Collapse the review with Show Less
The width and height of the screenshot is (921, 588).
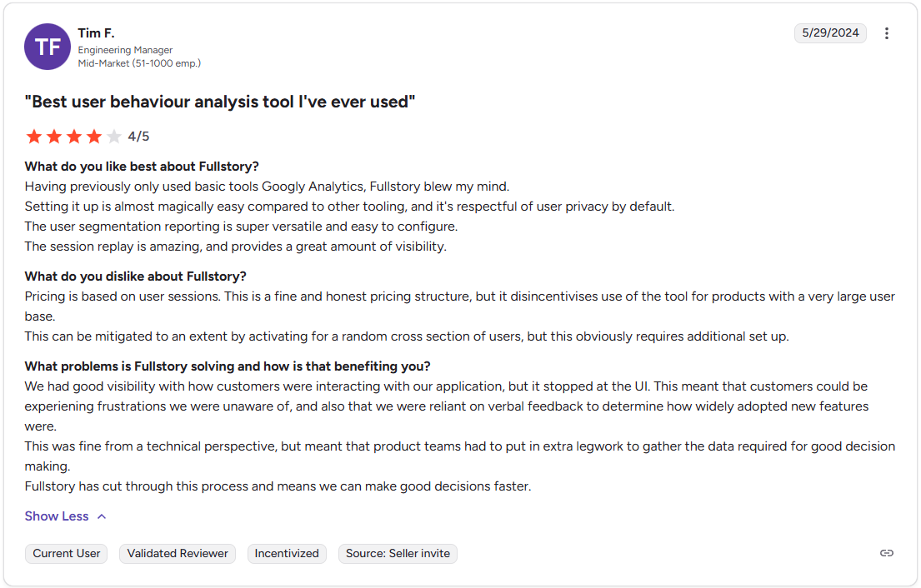click(57, 516)
